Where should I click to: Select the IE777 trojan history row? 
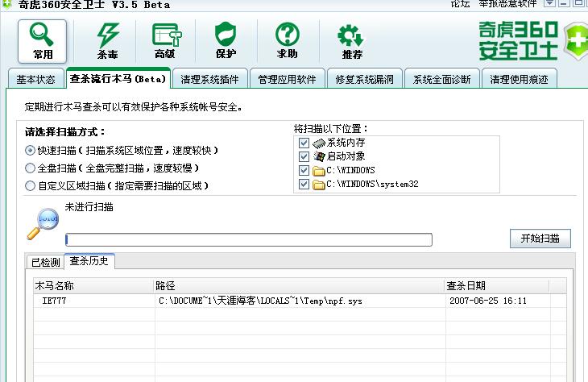pyautogui.click(x=242, y=301)
